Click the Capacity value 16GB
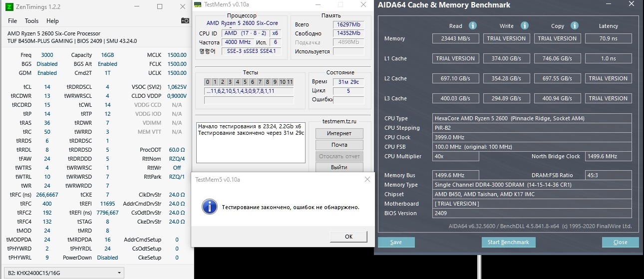Screen dimensions: 644x279 click(x=107, y=55)
